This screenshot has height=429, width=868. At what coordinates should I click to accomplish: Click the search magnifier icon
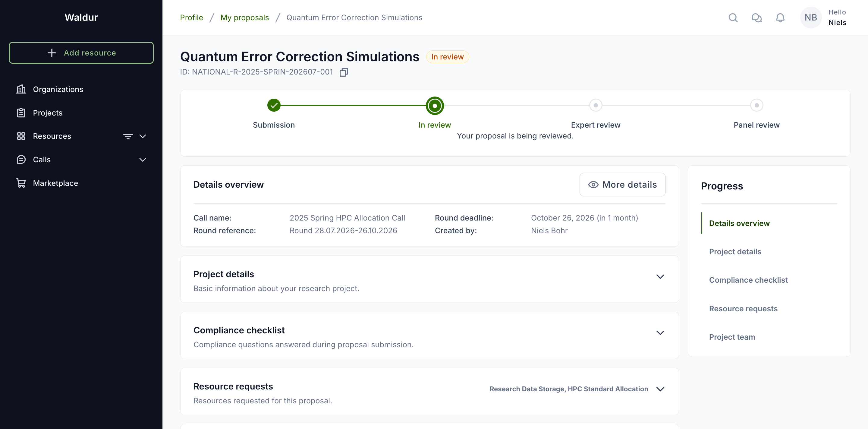733,17
